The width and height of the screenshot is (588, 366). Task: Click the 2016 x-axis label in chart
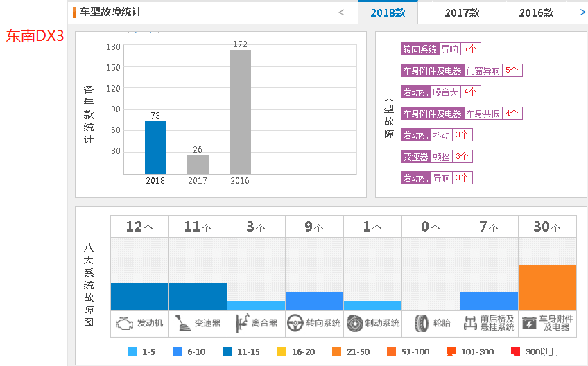[x=240, y=181]
